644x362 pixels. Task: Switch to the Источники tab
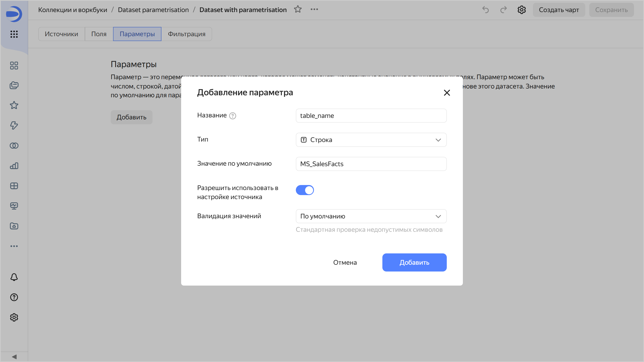tap(61, 34)
